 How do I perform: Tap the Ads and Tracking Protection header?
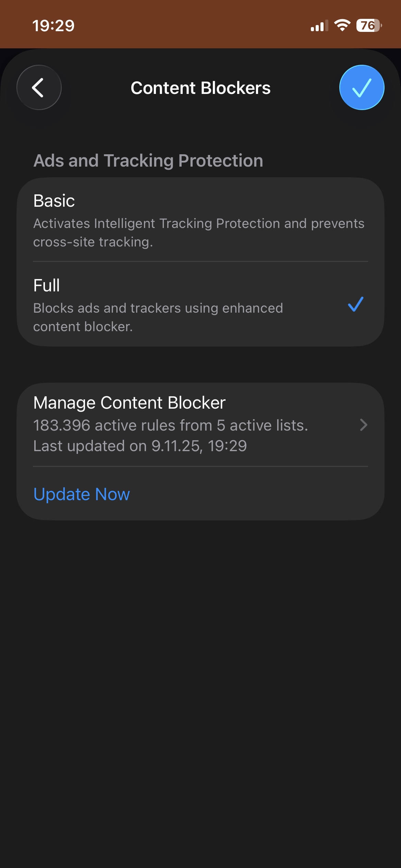click(148, 160)
